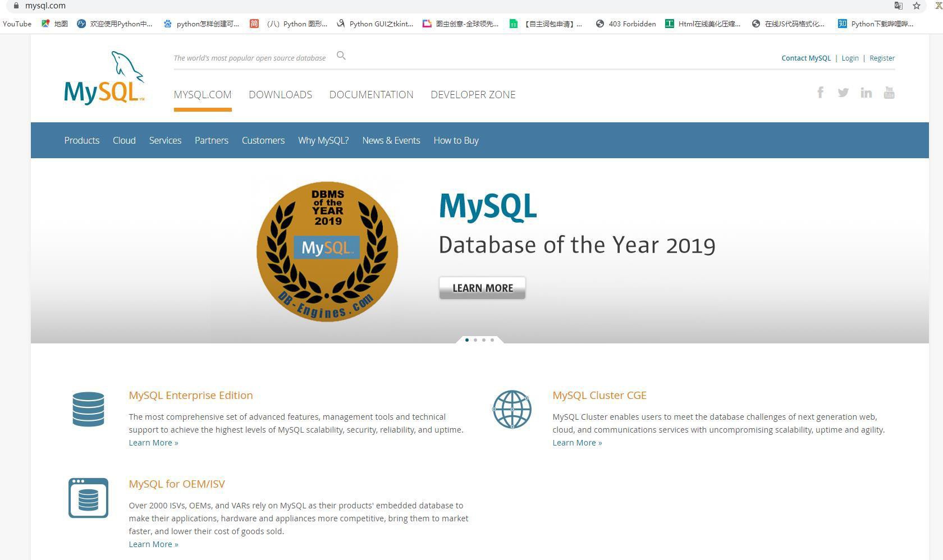Click the Cluster CGE globe icon

tap(512, 409)
